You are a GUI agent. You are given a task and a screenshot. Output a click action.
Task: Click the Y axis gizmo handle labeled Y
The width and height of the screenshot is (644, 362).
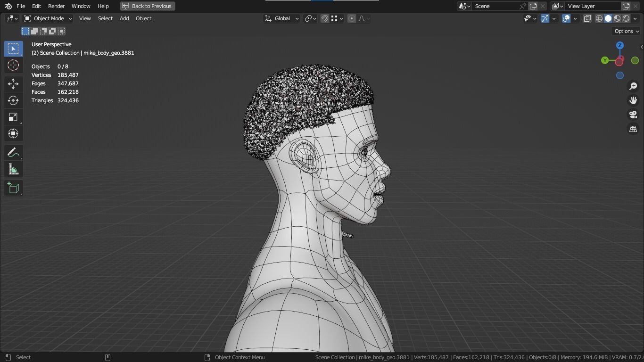tap(605, 60)
